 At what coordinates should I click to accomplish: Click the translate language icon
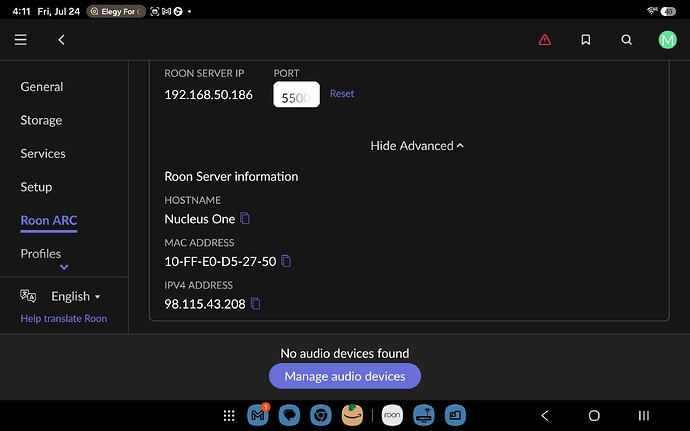(28, 296)
